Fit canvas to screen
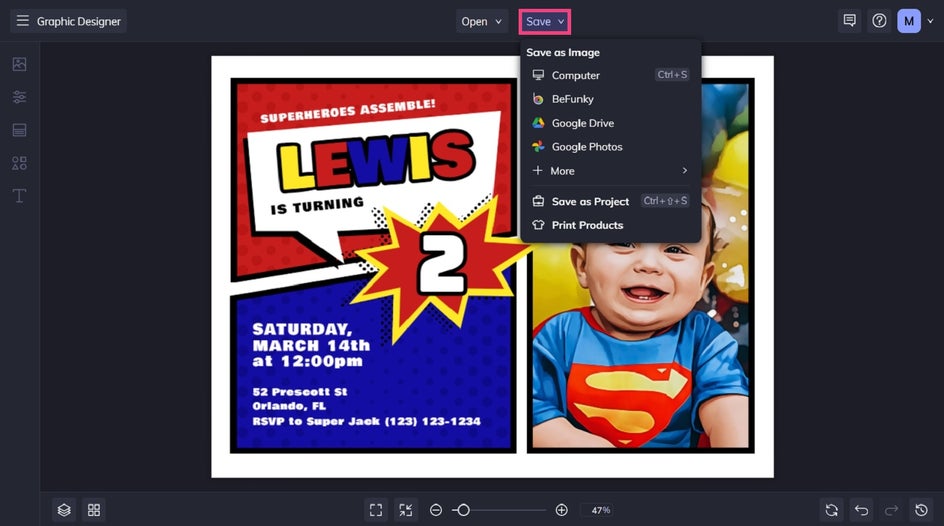The width and height of the screenshot is (944, 526). click(376, 510)
